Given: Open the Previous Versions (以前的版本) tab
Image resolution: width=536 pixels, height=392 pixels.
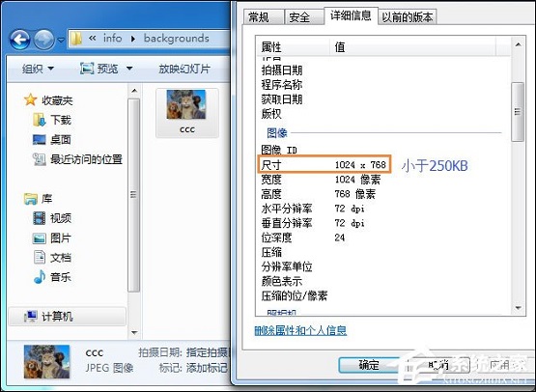Looking at the screenshot, I should coord(408,17).
